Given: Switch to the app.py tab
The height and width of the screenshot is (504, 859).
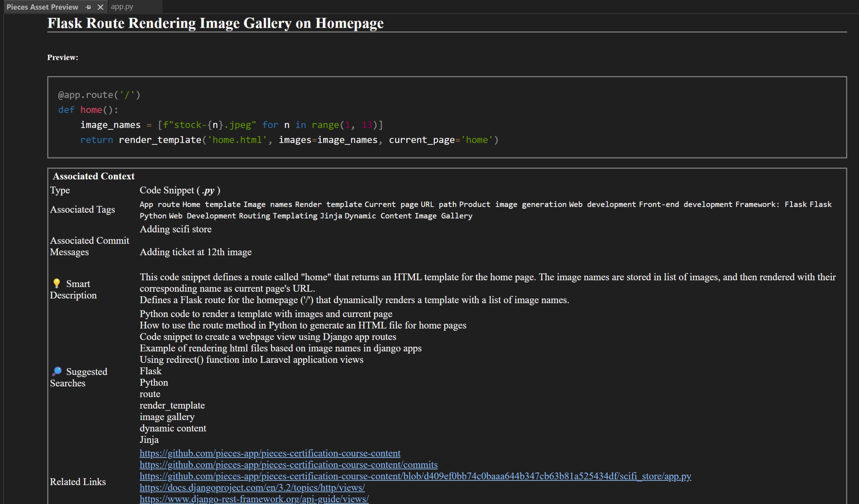Looking at the screenshot, I should pos(122,6).
